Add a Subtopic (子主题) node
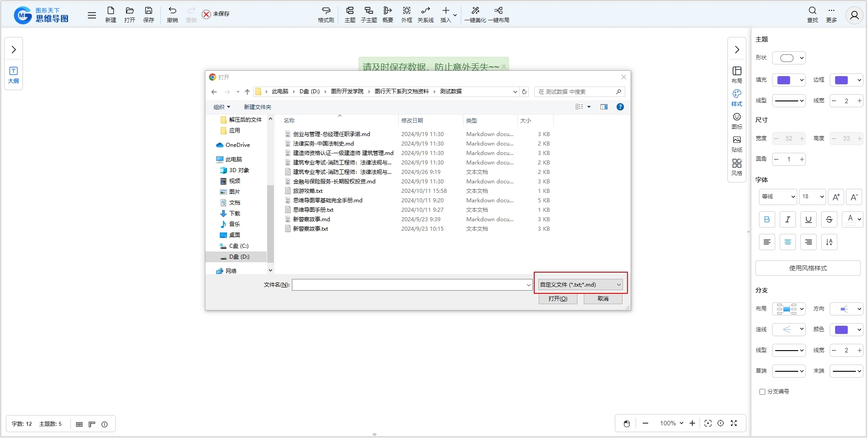The height and width of the screenshot is (438, 868). tap(369, 14)
